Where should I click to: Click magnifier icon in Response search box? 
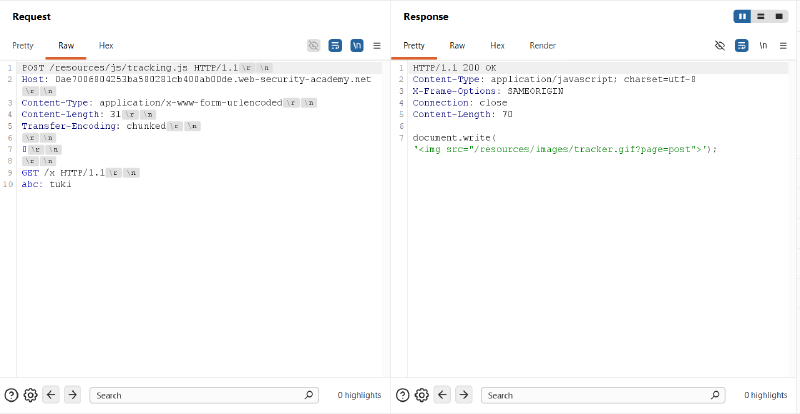pos(715,395)
